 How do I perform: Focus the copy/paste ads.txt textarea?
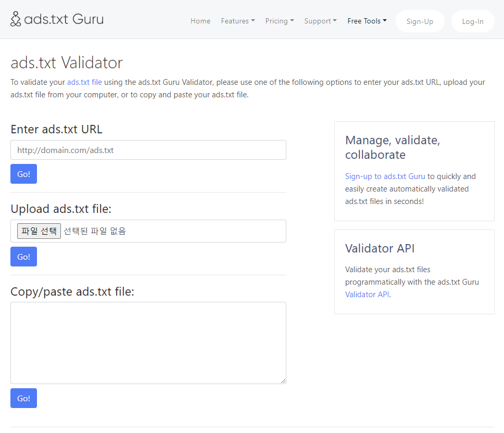[x=148, y=343]
